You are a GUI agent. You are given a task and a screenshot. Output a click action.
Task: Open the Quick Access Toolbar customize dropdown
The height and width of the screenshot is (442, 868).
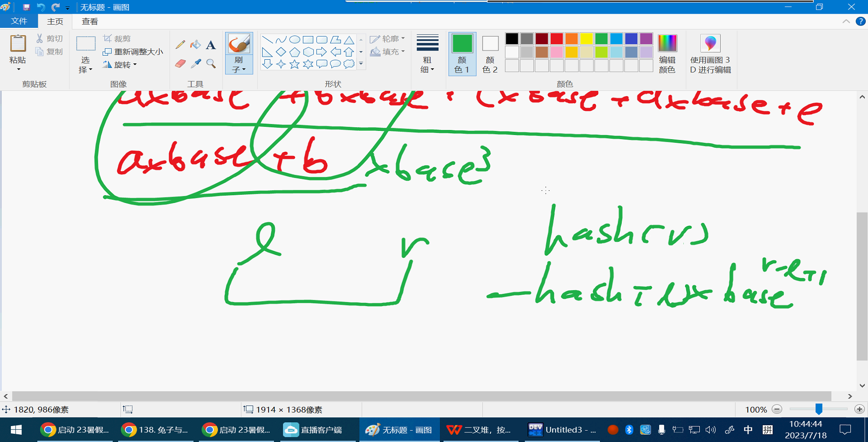(67, 8)
